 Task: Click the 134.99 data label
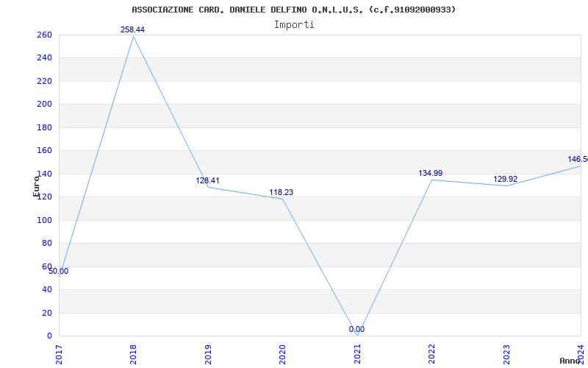[431, 173]
